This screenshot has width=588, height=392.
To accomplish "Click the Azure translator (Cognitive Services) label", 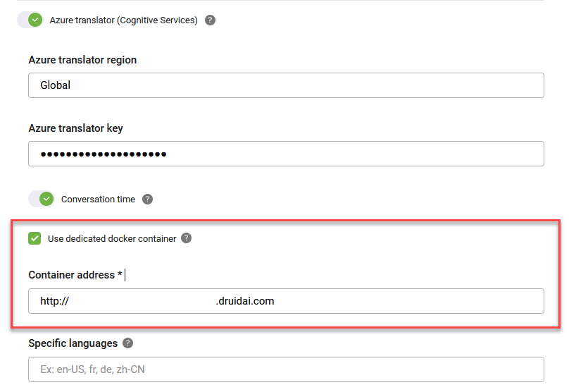I will coord(124,20).
